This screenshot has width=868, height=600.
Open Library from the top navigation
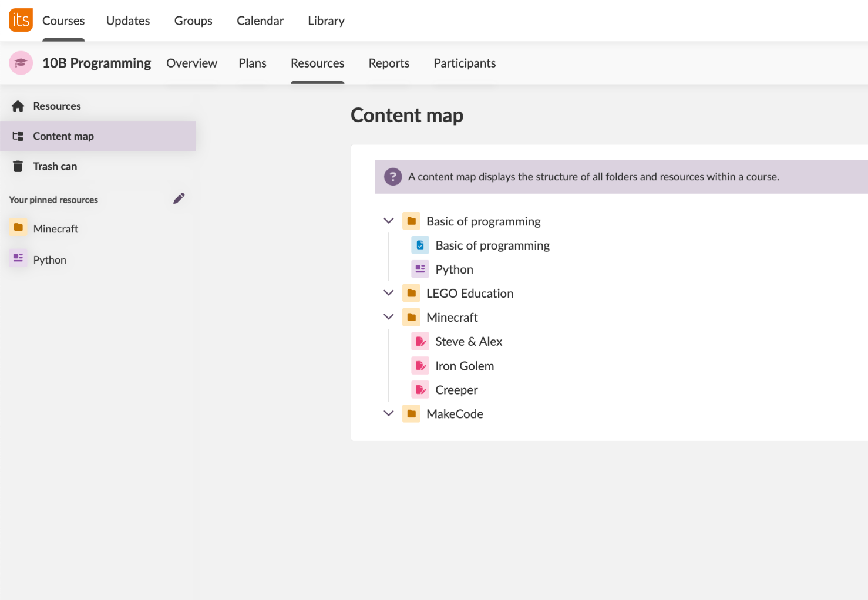(x=327, y=21)
